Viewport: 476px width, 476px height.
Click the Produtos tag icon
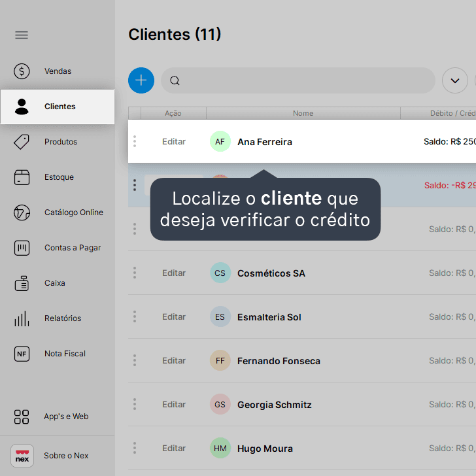[22, 142]
